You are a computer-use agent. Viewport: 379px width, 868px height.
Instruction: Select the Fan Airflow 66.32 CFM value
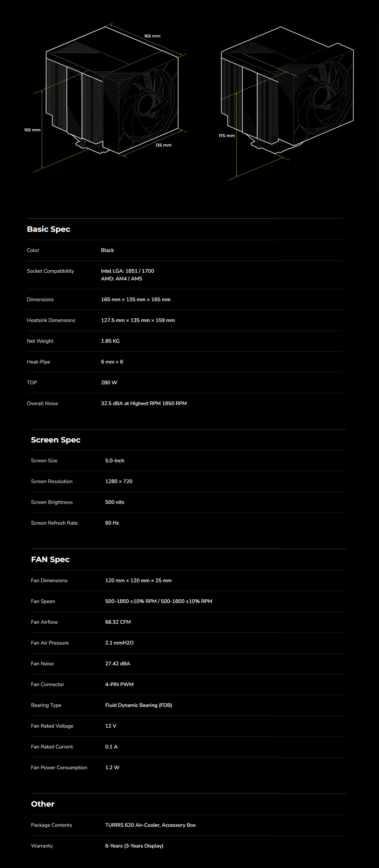coord(118,622)
